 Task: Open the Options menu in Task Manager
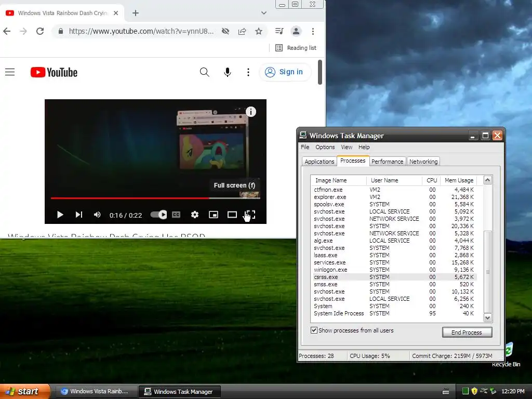(325, 147)
